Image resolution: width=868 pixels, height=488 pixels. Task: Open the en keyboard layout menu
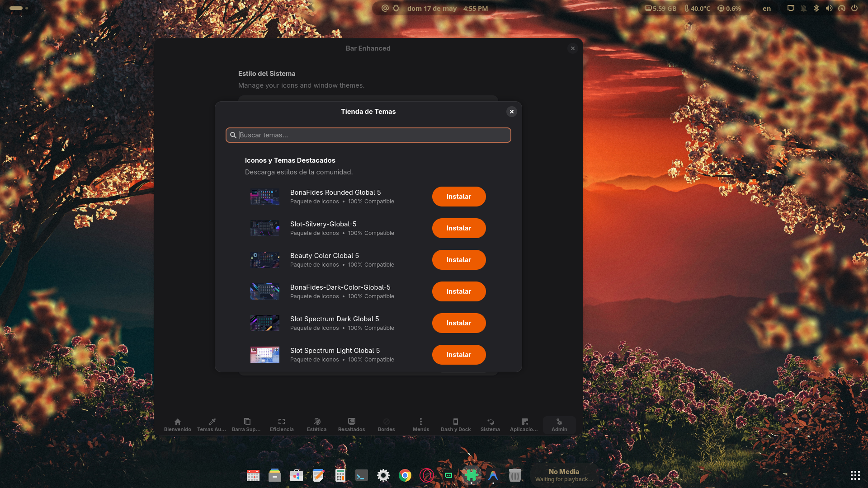coord(767,8)
